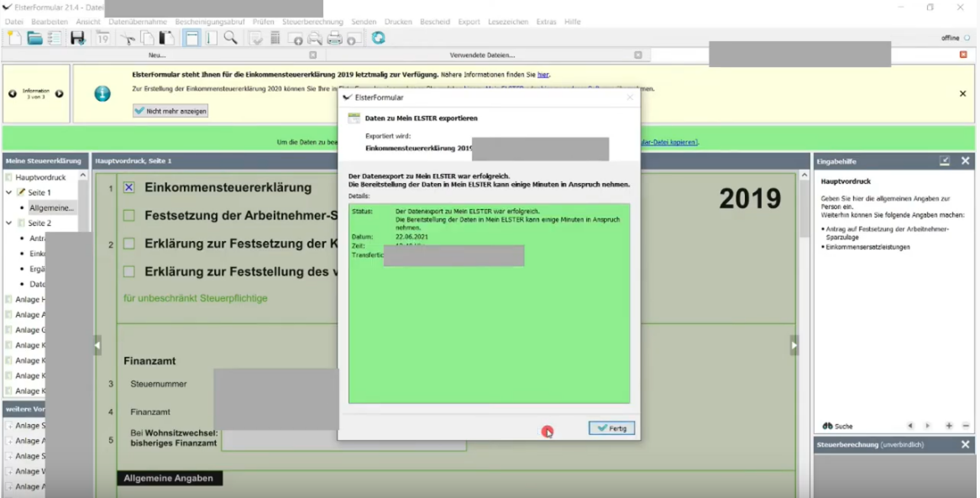This screenshot has height=498, width=980.
Task: Open tax calculation via calculator icon
Action: [275, 38]
